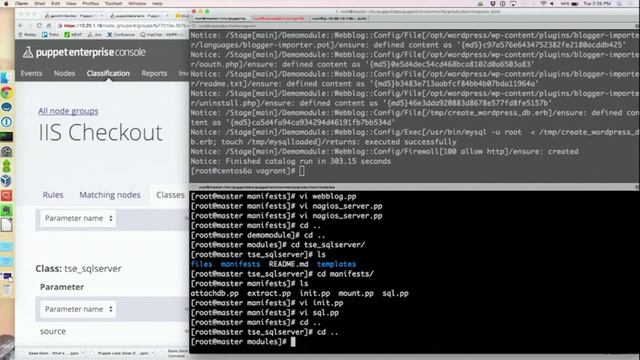Open Parameter name dropdown under tse_sqlserver

(78, 309)
